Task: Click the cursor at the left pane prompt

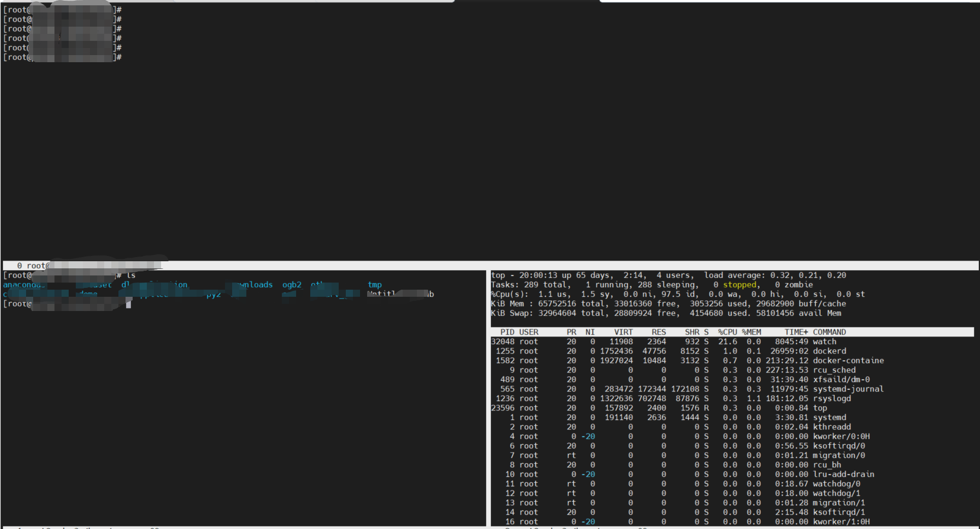Action: [128, 304]
